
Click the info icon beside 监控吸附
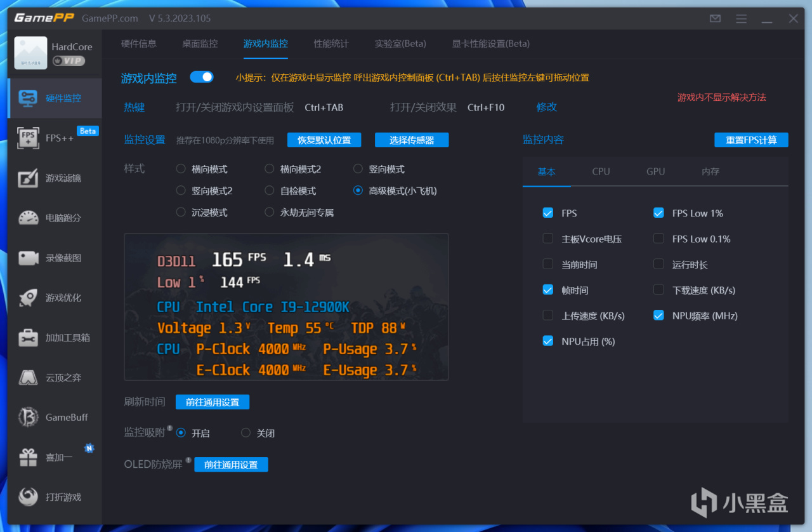tap(170, 429)
